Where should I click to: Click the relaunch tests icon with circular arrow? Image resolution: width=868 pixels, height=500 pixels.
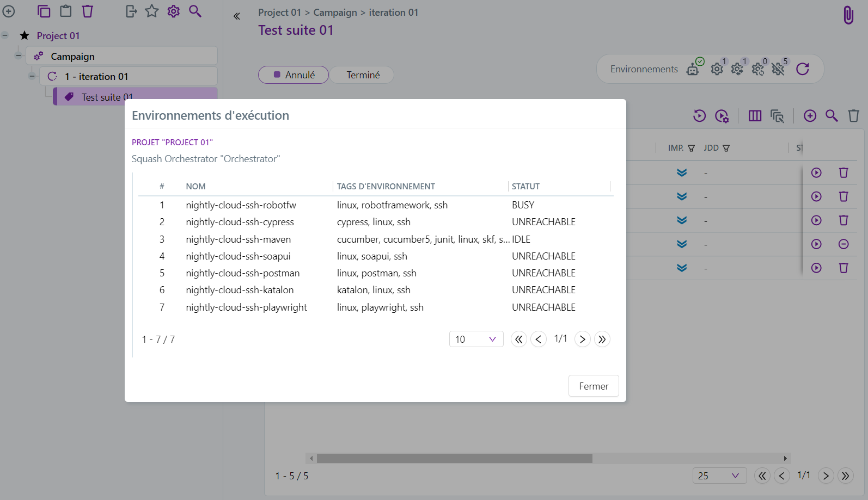(x=699, y=116)
